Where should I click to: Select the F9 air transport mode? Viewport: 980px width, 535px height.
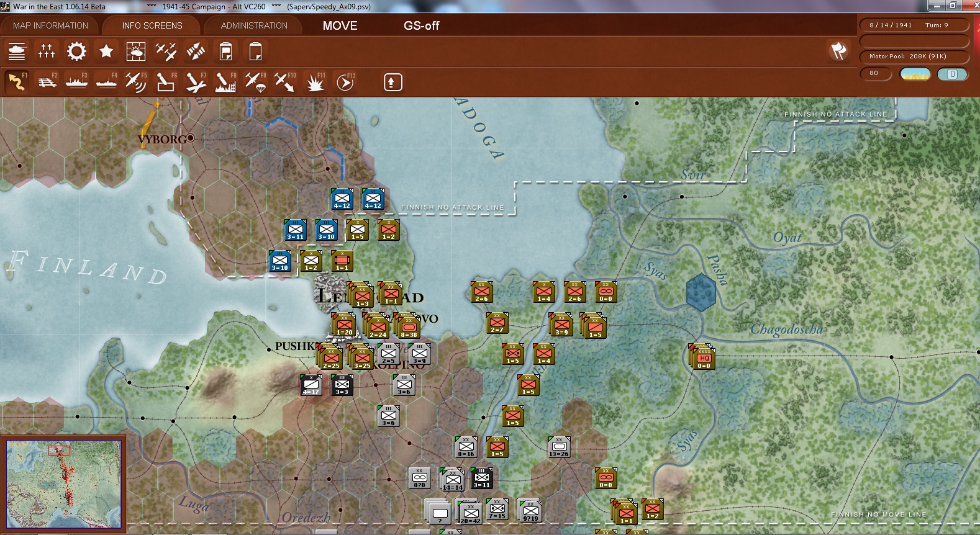(x=255, y=82)
